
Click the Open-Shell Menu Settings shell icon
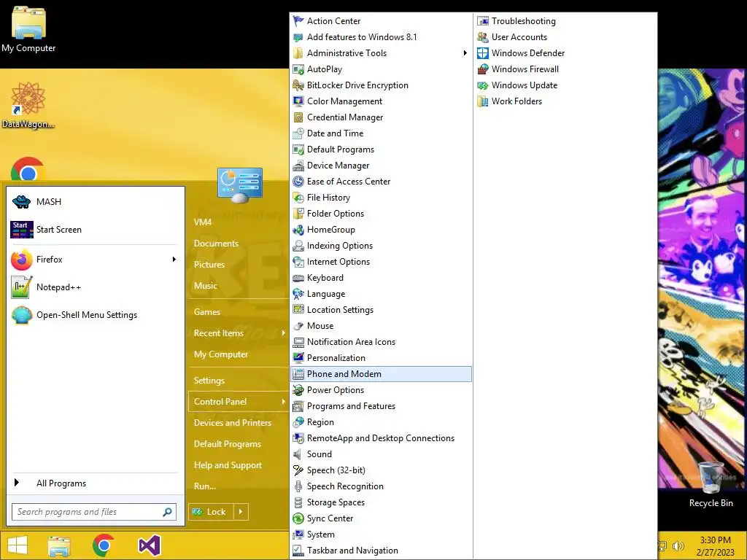21,315
